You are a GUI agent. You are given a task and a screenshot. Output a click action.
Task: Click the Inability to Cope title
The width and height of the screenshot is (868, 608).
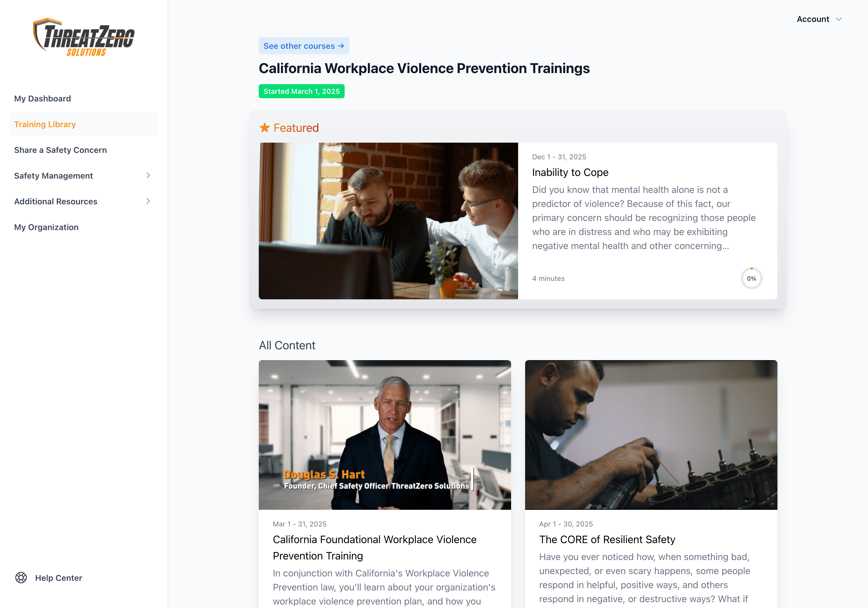pos(570,172)
